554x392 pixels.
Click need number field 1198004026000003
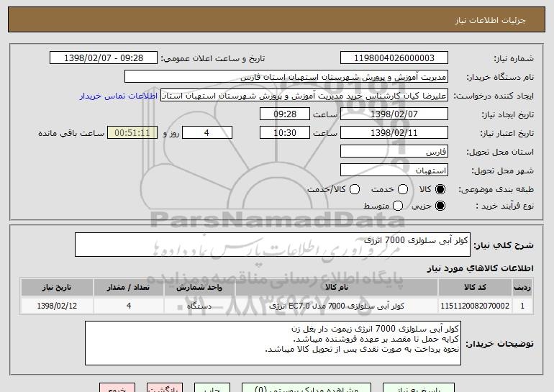tap(394, 58)
